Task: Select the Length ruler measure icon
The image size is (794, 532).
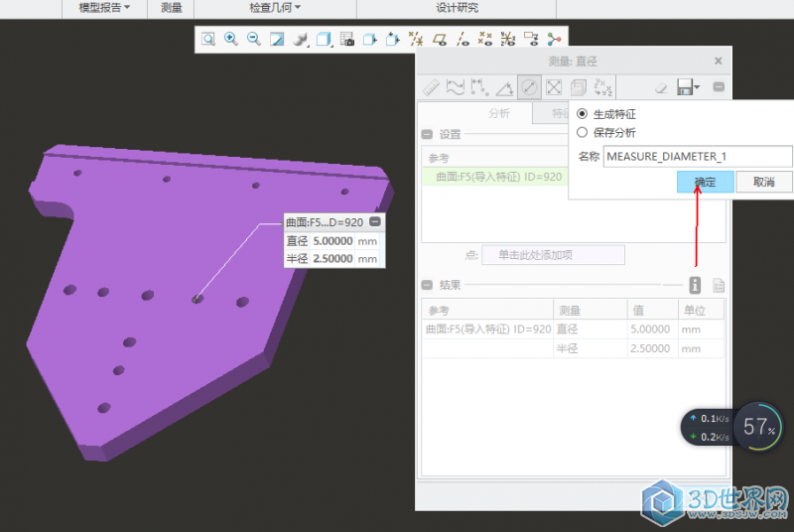Action: [431, 87]
